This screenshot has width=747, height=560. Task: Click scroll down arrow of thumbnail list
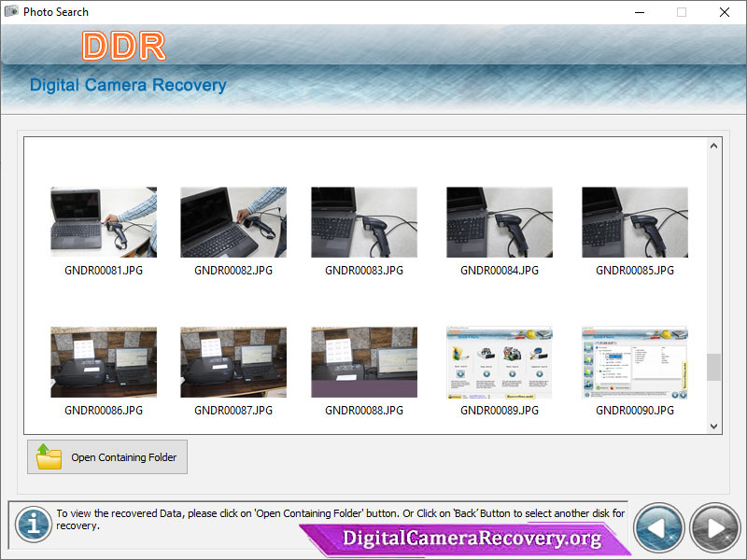pyautogui.click(x=713, y=427)
